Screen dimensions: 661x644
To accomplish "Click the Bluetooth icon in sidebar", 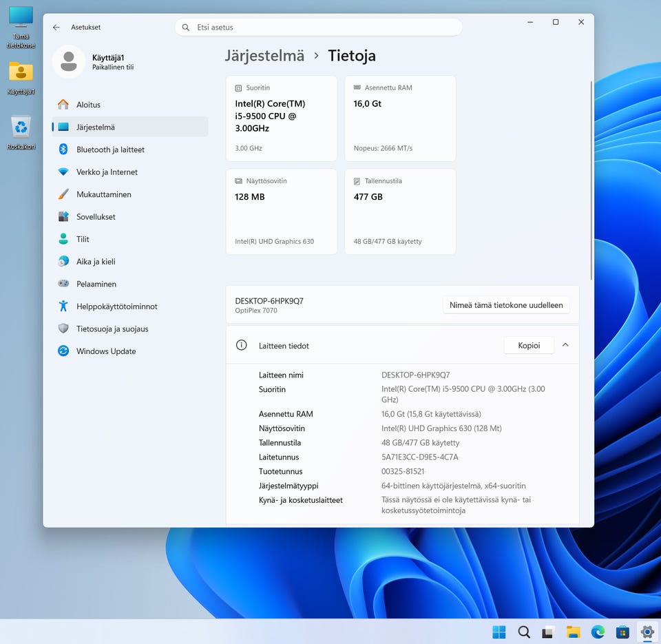I will pyautogui.click(x=63, y=149).
